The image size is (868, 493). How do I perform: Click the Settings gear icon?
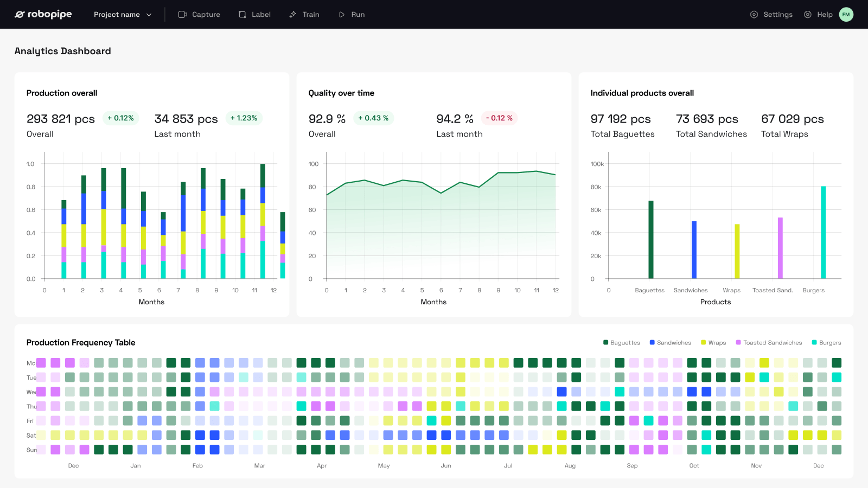(754, 15)
